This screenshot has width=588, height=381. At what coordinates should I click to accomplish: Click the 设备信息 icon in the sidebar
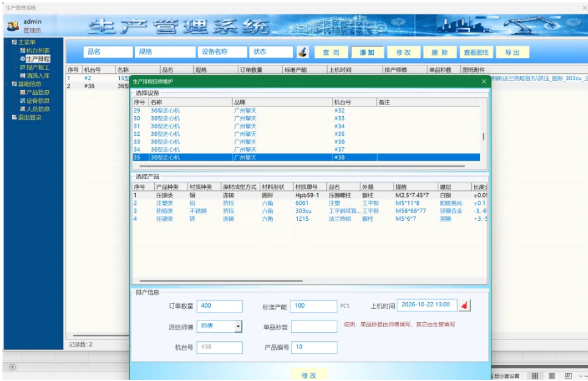(x=23, y=100)
